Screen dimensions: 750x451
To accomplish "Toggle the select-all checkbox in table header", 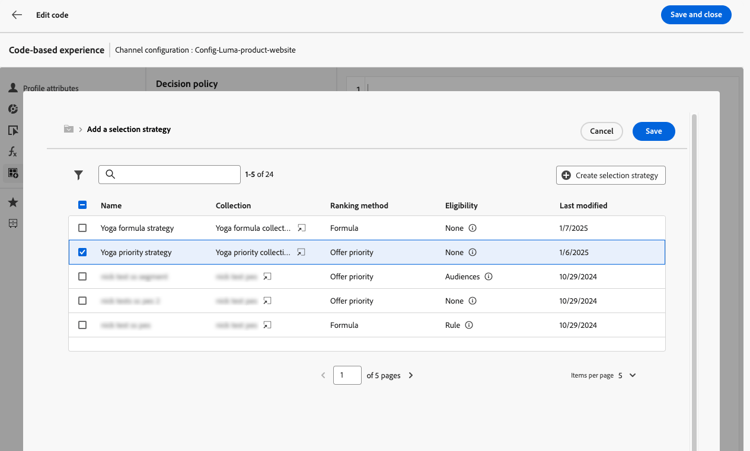I will [x=82, y=205].
